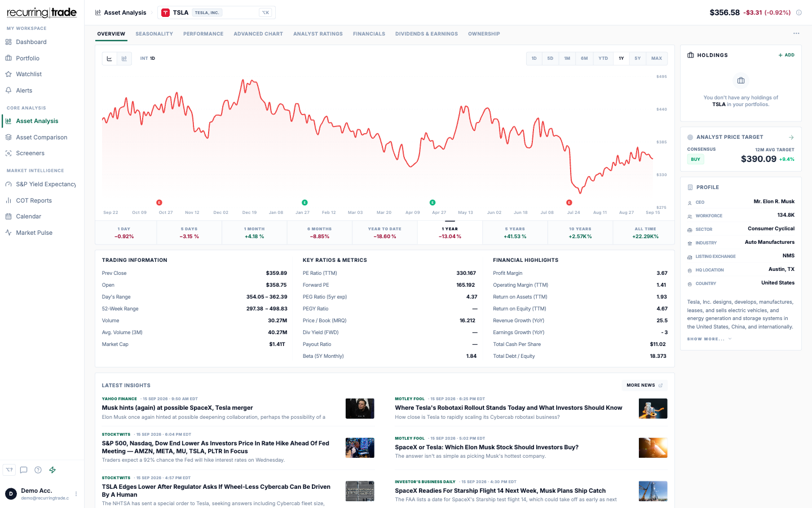This screenshot has height=508, width=812.
Task: Click the red earnings marker near Oct 27
Action: 159,203
